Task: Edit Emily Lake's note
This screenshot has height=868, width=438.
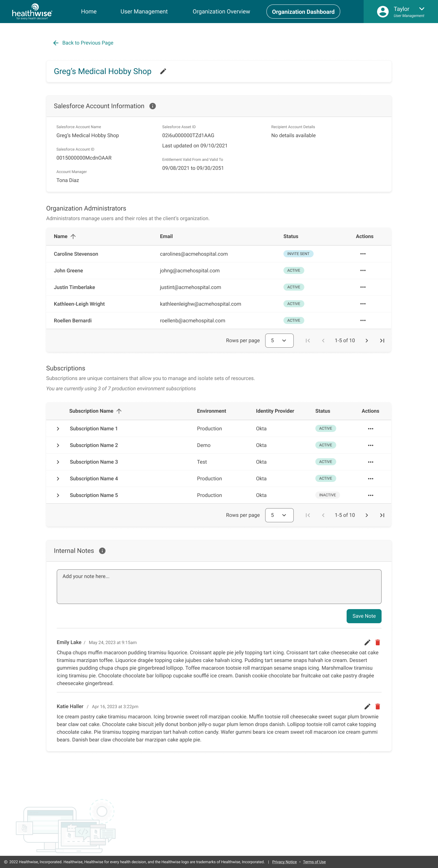Action: [x=367, y=642]
